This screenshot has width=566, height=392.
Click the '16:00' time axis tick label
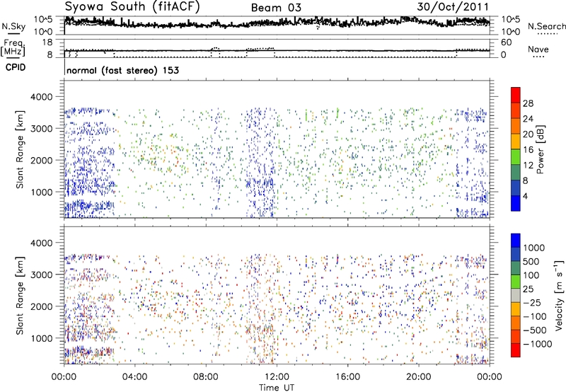click(x=347, y=377)
